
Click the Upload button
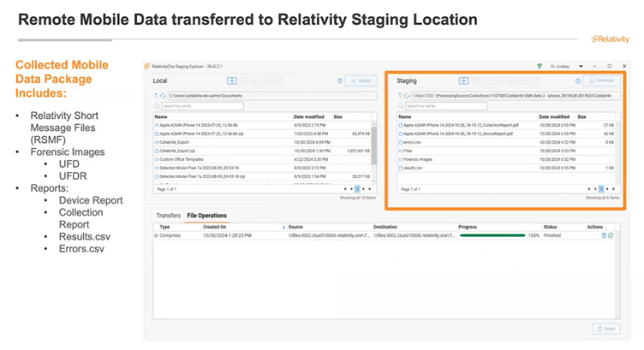361,80
